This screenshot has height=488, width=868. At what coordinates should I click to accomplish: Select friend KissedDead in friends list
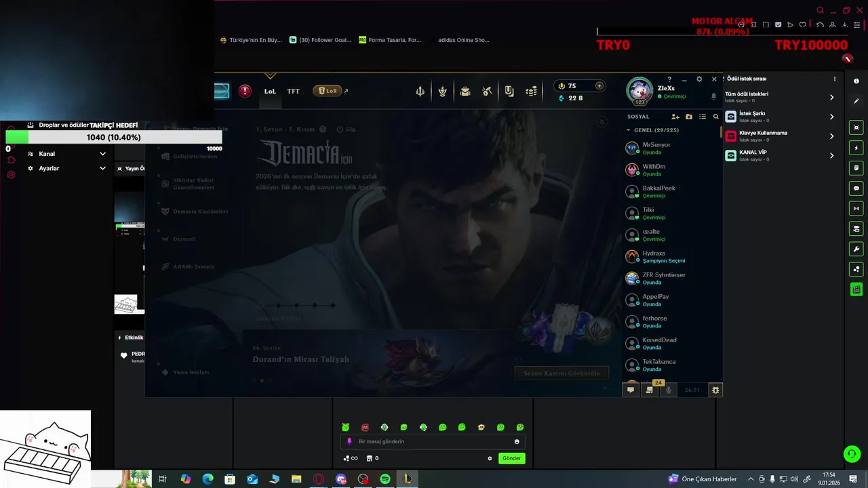(x=671, y=343)
